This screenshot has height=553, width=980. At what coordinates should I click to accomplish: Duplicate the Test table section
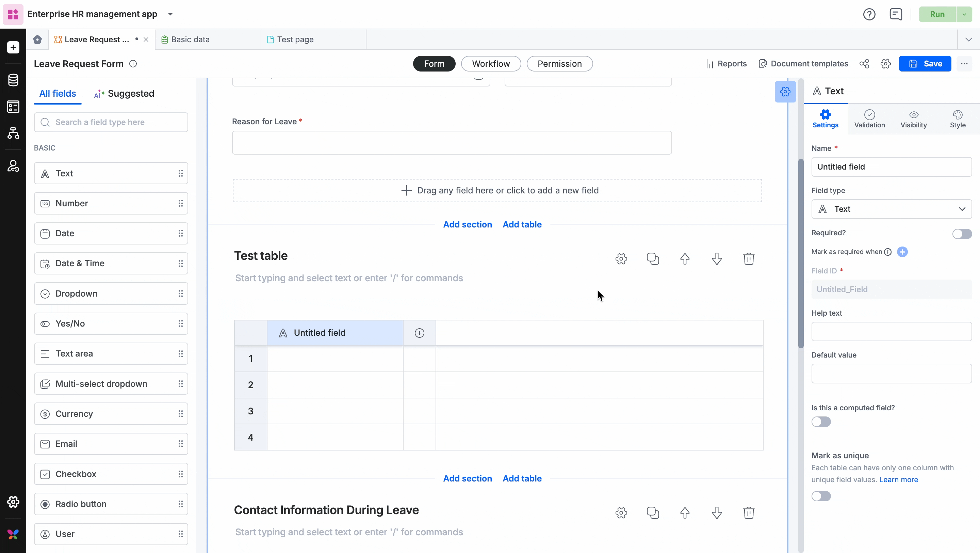pos(653,259)
